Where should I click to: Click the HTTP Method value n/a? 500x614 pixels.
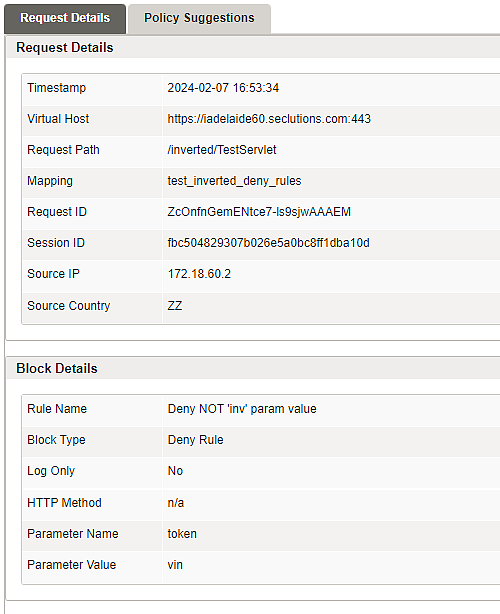click(176, 502)
